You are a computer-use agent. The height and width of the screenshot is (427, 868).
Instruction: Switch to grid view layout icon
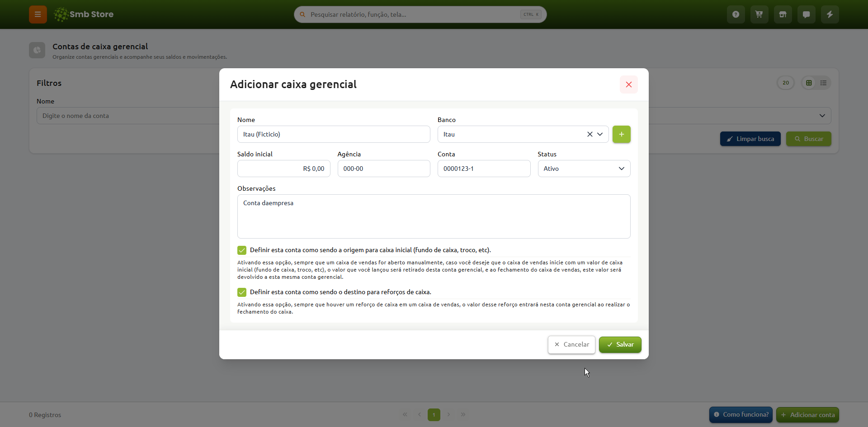point(809,83)
